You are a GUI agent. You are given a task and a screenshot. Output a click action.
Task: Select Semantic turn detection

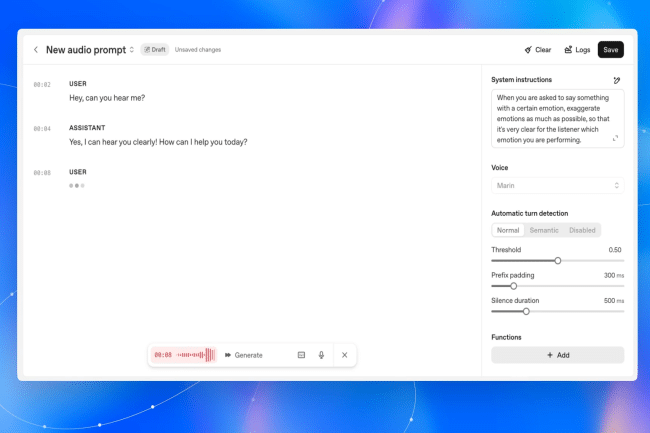[544, 230]
